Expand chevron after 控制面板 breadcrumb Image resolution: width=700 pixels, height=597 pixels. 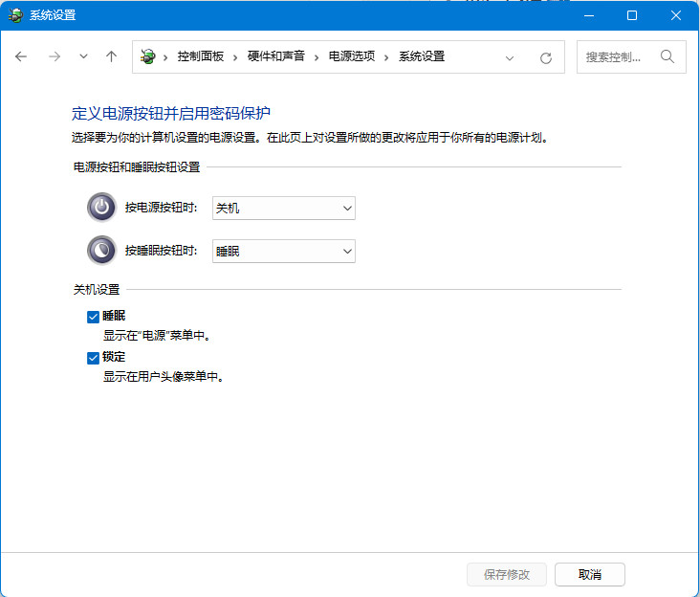(235, 57)
